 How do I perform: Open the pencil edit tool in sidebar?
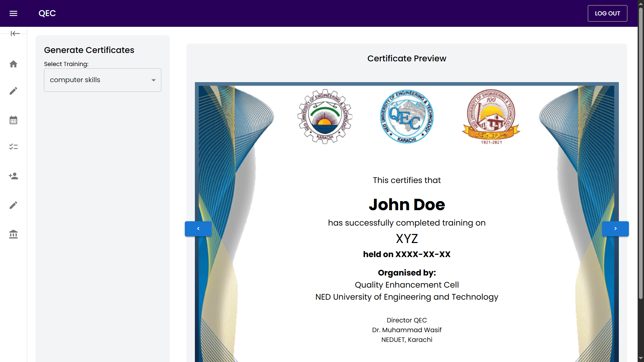[13, 91]
